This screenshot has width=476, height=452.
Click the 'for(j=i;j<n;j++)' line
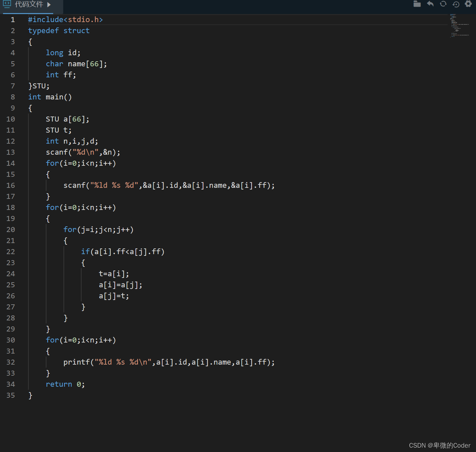click(x=99, y=230)
